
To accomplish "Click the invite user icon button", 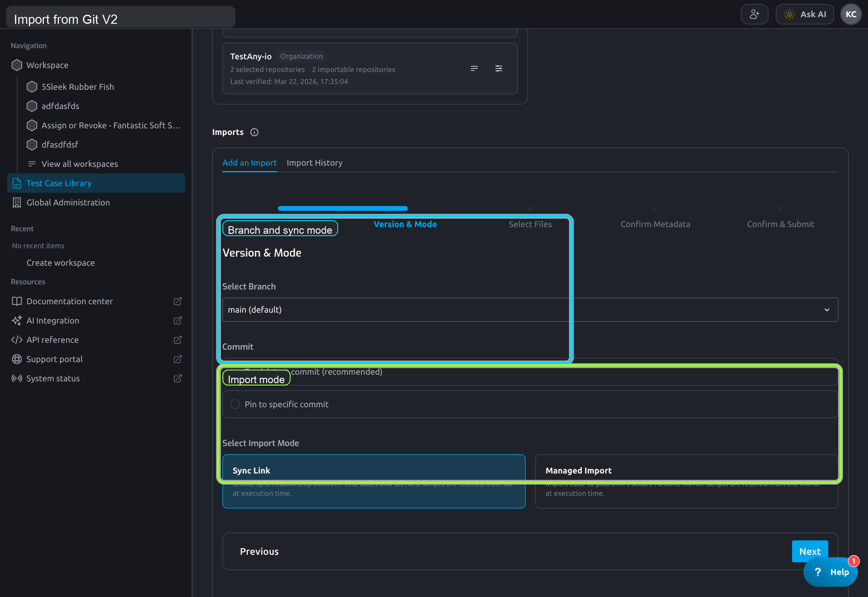I will tap(754, 14).
